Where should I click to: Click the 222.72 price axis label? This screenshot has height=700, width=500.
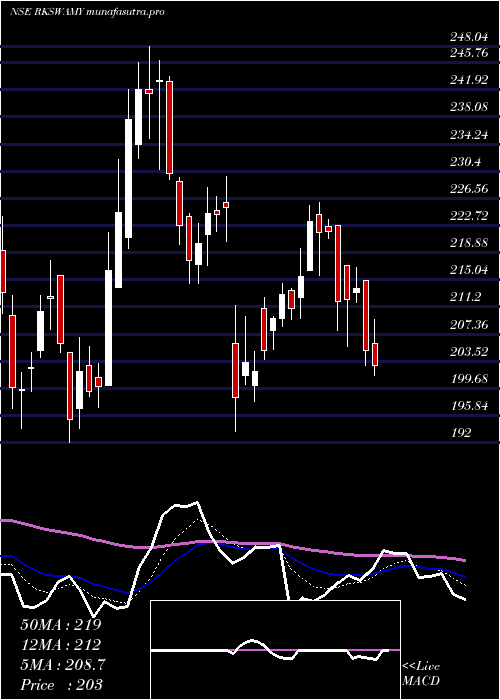coord(469,216)
